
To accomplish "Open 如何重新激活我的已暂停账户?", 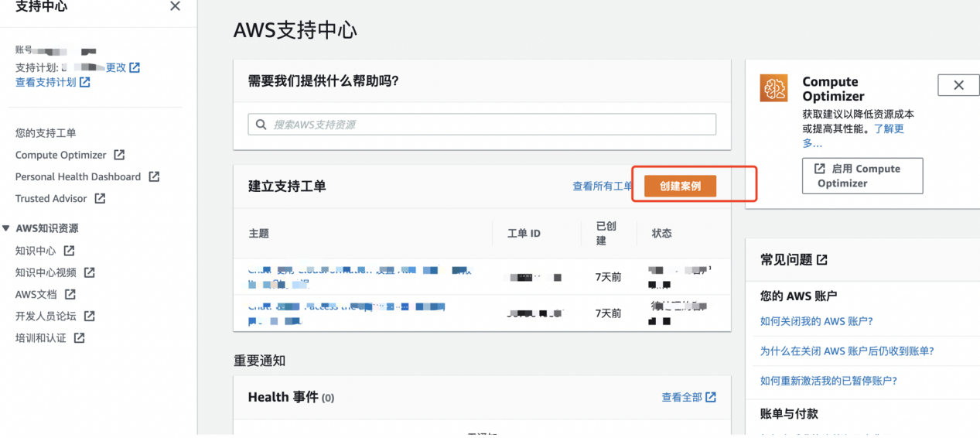I will pyautogui.click(x=828, y=381).
